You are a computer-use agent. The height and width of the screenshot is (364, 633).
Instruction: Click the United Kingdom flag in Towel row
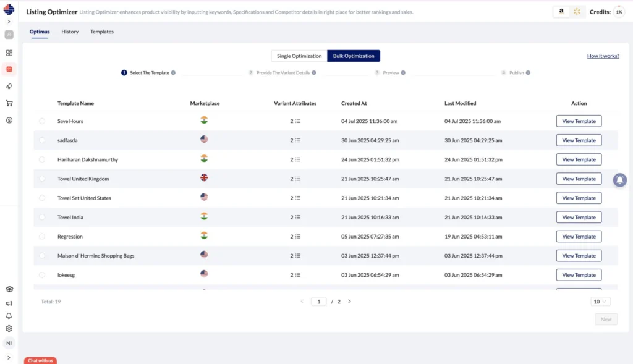coord(204,177)
